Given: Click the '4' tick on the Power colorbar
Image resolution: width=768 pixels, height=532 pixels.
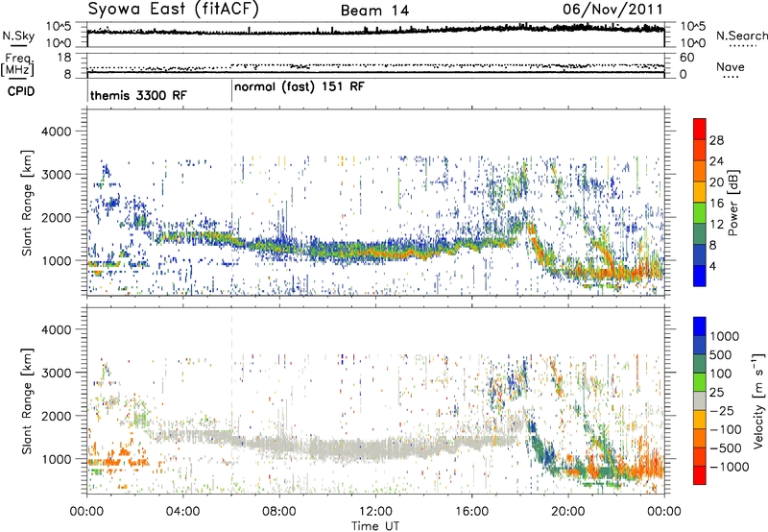Looking at the screenshot, I should click(713, 266).
